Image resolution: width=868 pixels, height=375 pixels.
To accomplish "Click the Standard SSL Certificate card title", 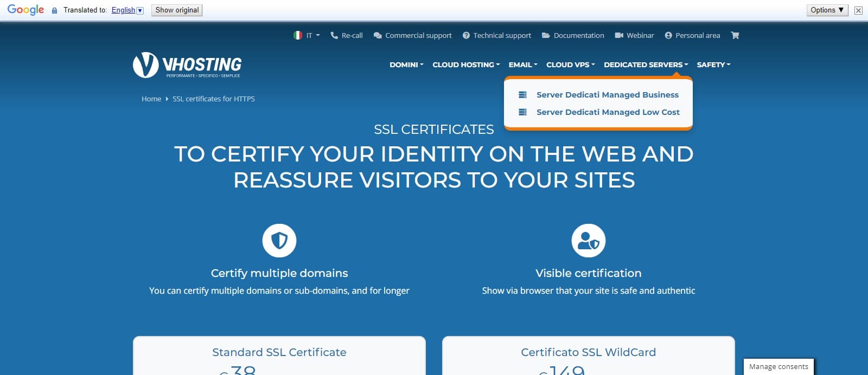I will click(x=279, y=352).
